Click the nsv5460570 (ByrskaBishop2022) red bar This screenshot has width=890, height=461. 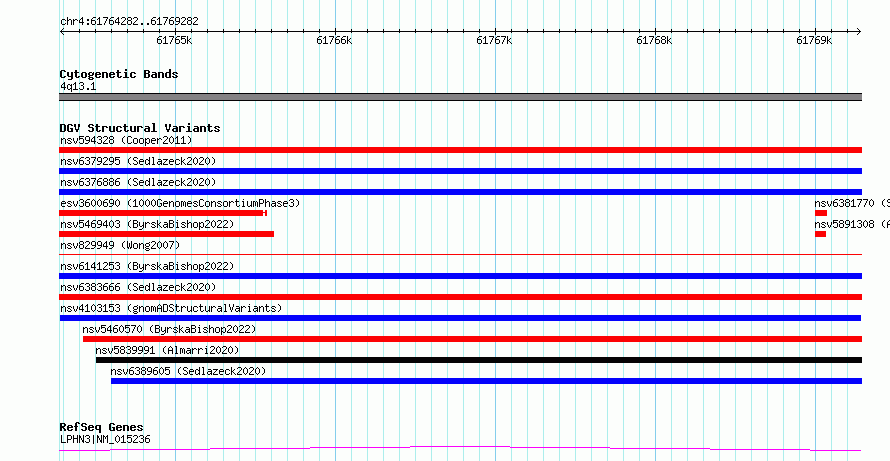(472, 339)
